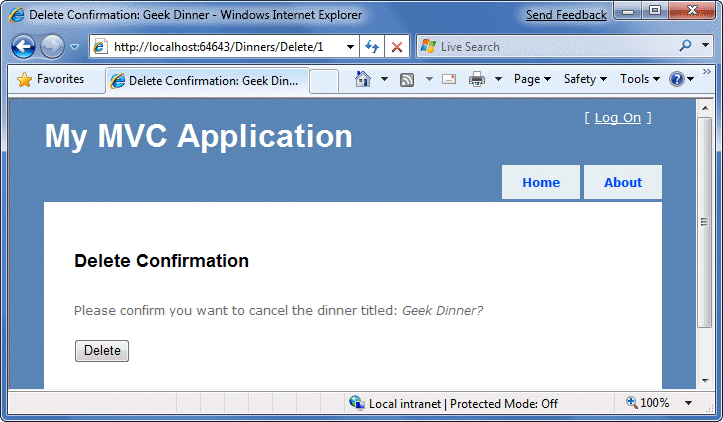Open the Help question mark menu
Viewport: 723px width, 422px height.
tap(682, 79)
